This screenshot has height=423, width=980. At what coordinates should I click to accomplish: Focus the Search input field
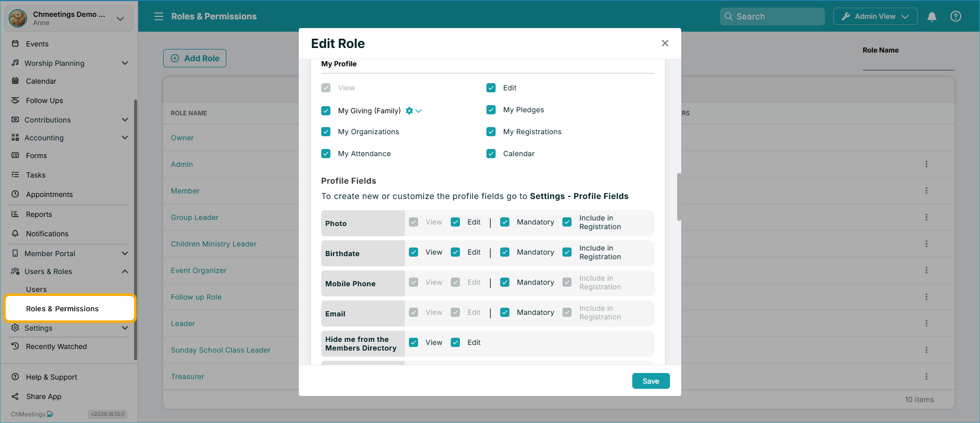point(772,16)
